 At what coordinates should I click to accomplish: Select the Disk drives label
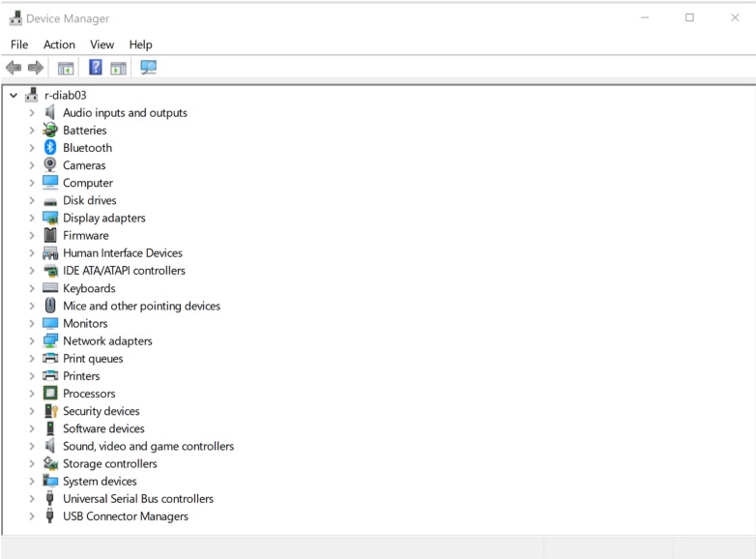tap(90, 200)
